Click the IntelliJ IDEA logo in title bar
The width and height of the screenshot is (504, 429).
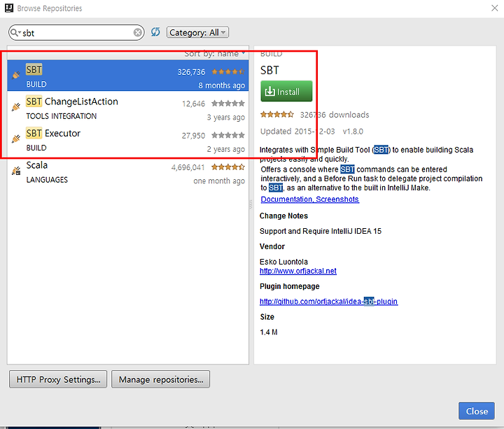click(x=9, y=8)
